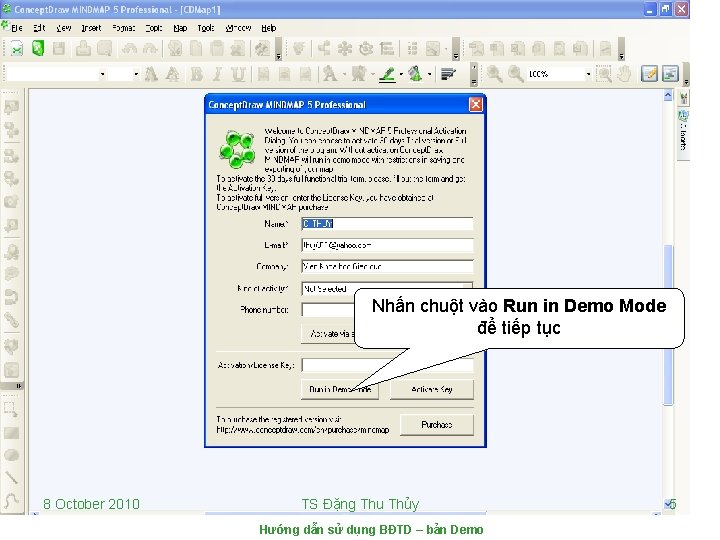The height and width of the screenshot is (540, 720).
Task: Click the blue notes panel icon with pencil
Action: pyautogui.click(x=649, y=74)
